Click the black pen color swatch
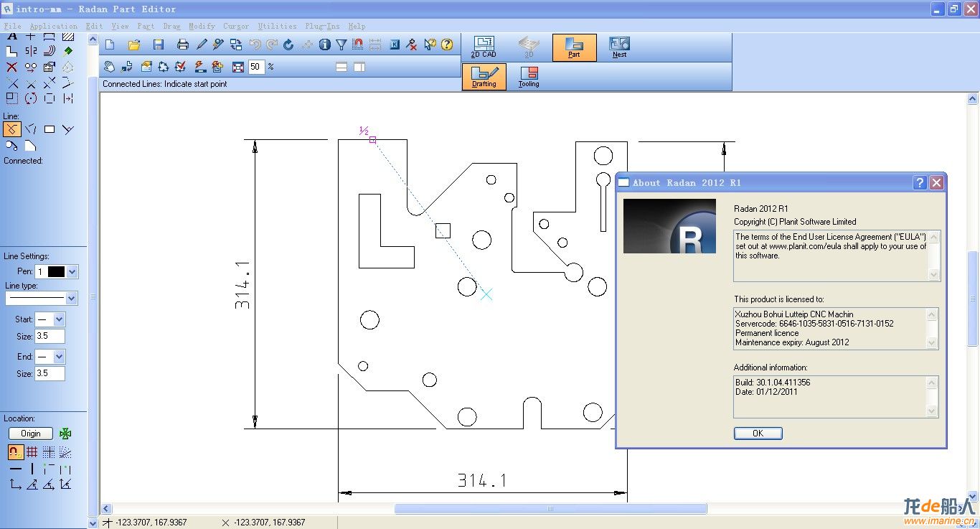Viewport: 980px width, 529px height. [56, 272]
